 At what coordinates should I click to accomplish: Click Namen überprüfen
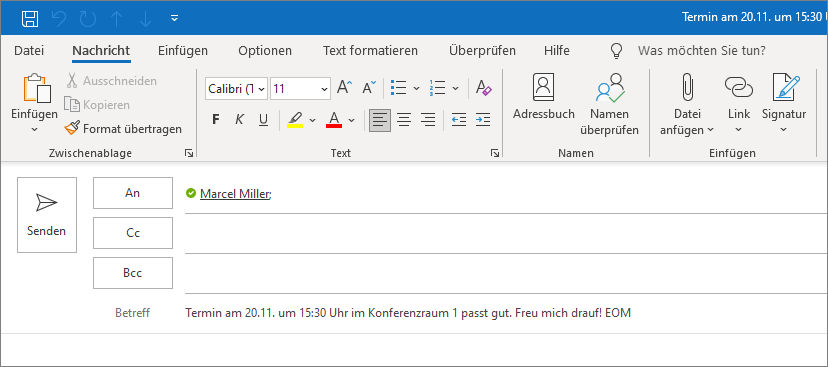click(609, 105)
